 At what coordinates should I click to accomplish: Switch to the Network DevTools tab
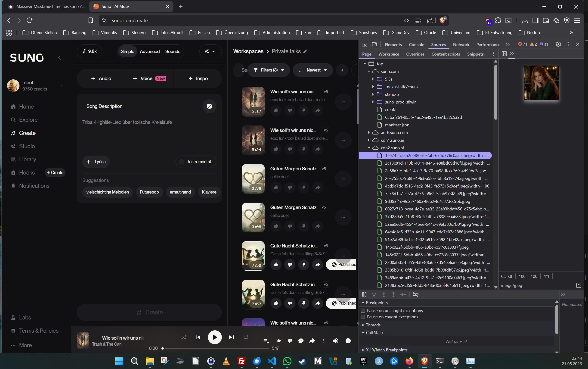pyautogui.click(x=461, y=44)
